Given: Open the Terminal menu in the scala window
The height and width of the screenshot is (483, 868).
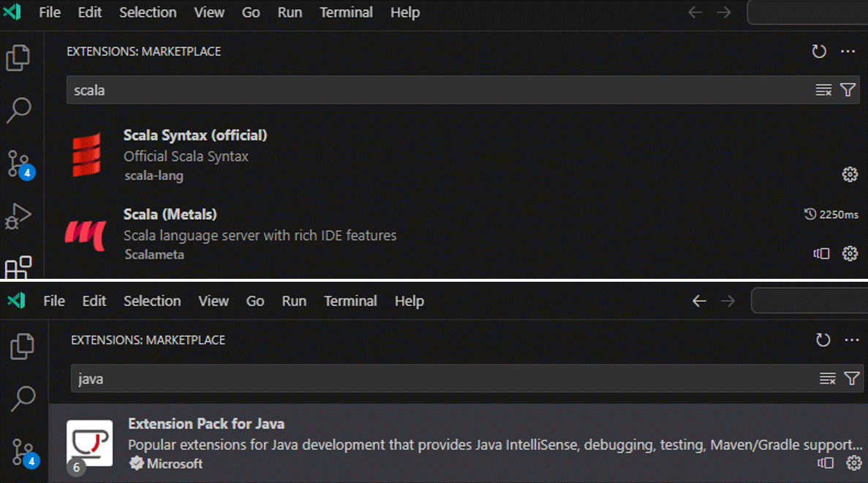Looking at the screenshot, I should [x=346, y=12].
